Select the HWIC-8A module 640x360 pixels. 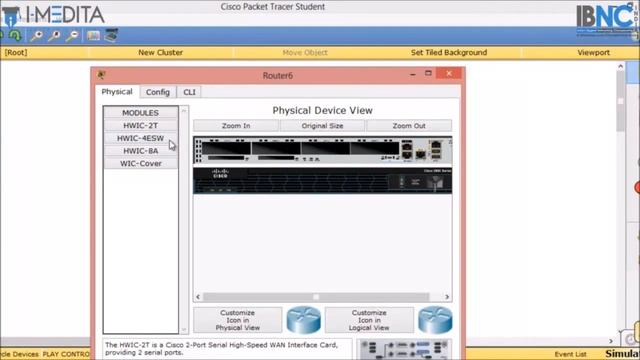140,151
